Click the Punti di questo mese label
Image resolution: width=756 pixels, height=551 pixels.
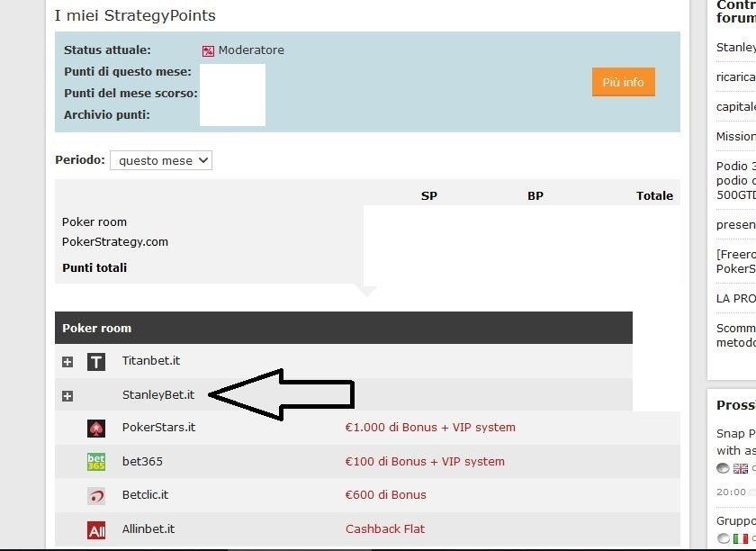[x=128, y=71]
